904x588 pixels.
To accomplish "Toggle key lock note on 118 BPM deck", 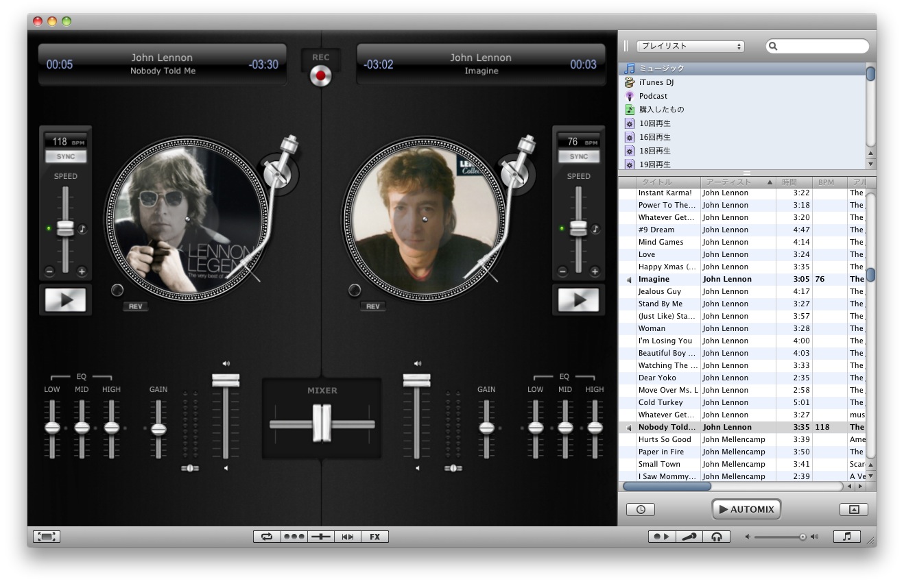I will tap(82, 229).
